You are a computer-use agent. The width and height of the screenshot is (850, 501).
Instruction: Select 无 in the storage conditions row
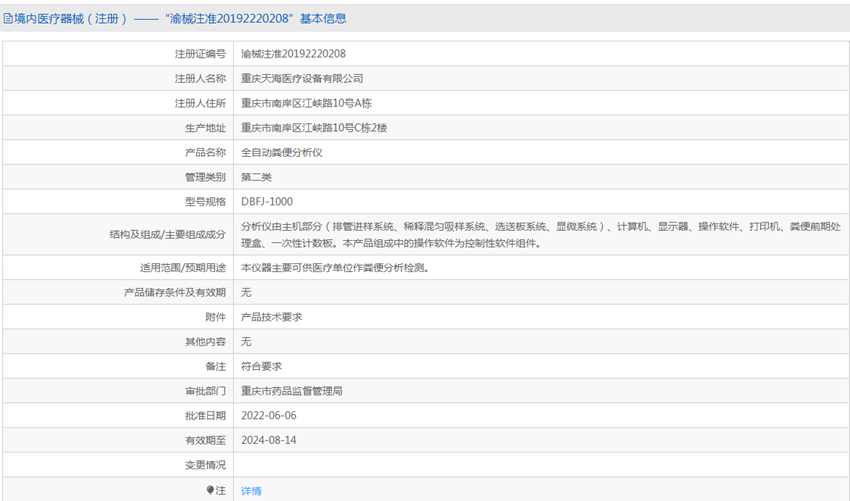pos(246,292)
